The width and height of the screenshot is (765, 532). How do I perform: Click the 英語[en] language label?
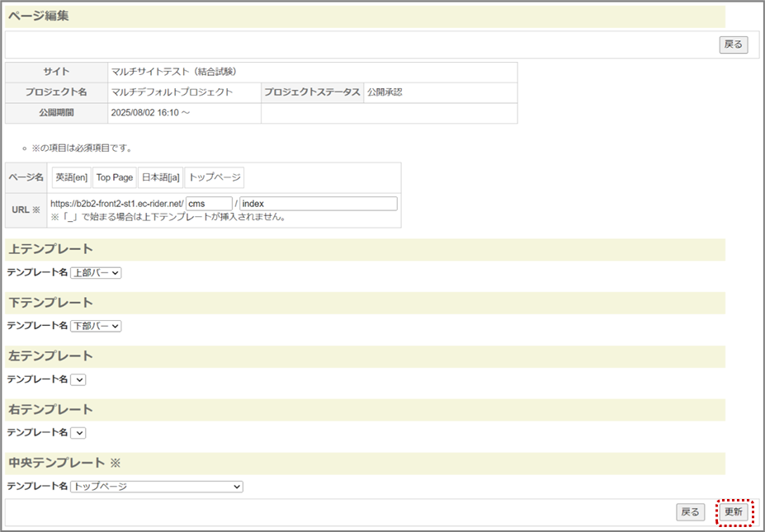[x=71, y=178]
